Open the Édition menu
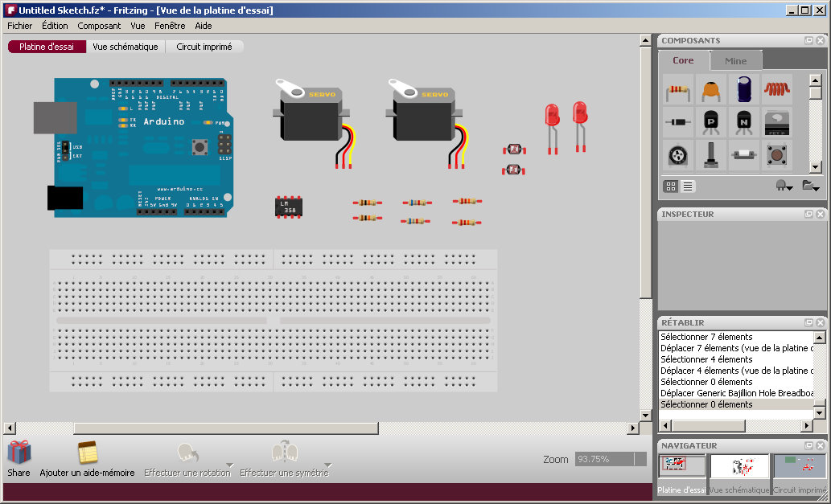The height and width of the screenshot is (504, 831). [56, 26]
